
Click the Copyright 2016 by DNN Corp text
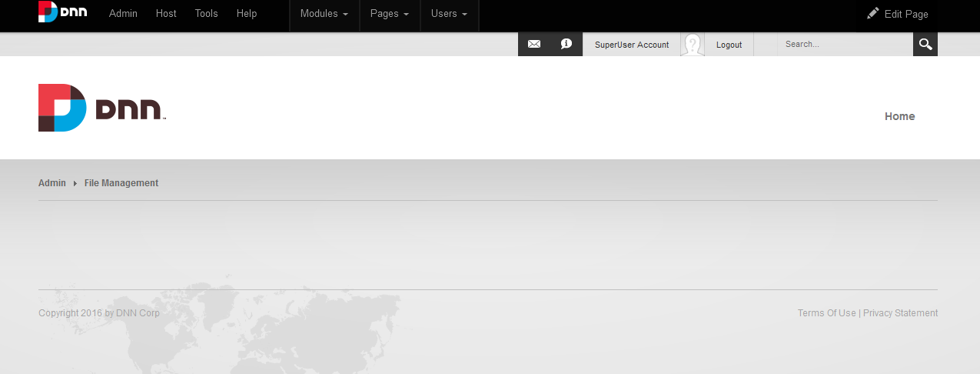tap(99, 313)
